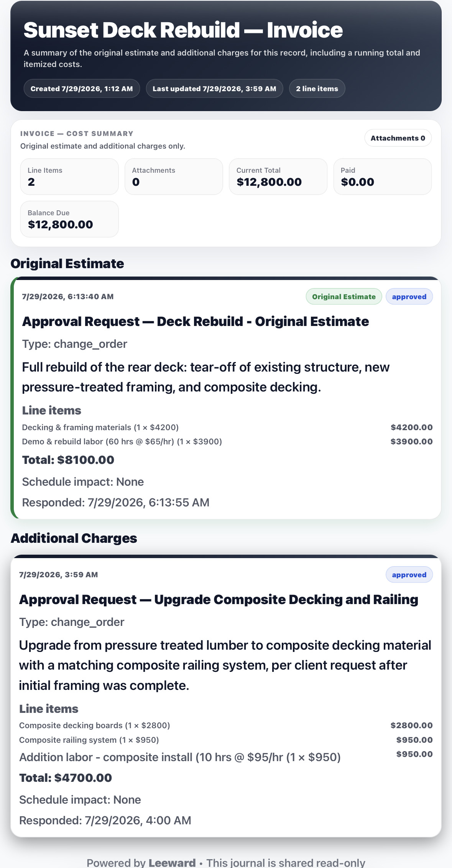Click the 2 line items pill
Image resolution: width=452 pixels, height=868 pixels.
tap(317, 88)
